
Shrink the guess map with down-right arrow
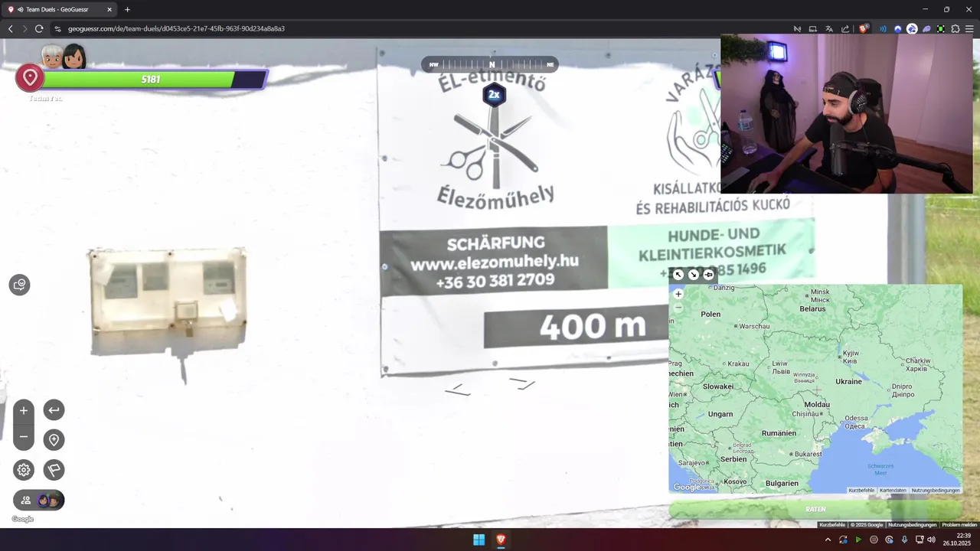tap(694, 275)
